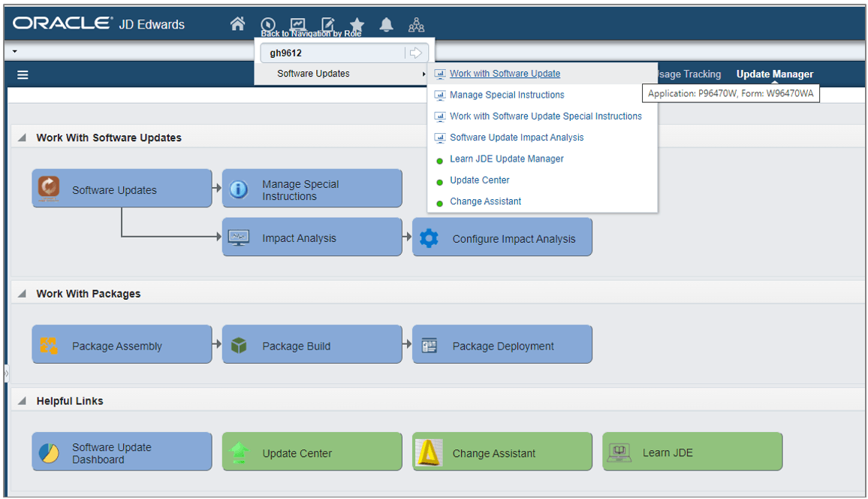This screenshot has width=868, height=499.
Task: Go to the JD Edwards home icon
Action: [x=237, y=24]
